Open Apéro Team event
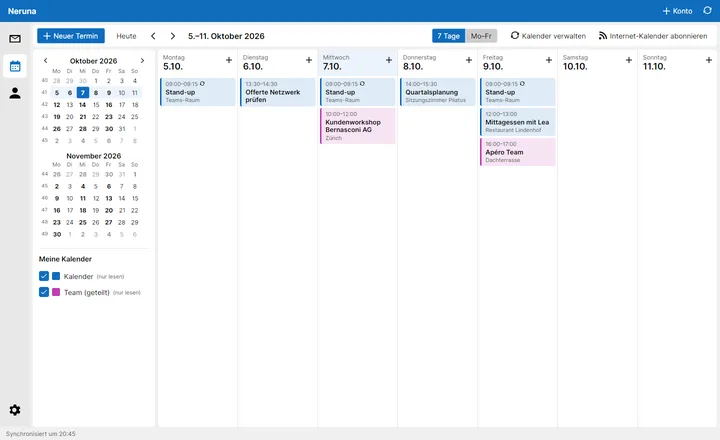The image size is (720, 440). (518, 152)
